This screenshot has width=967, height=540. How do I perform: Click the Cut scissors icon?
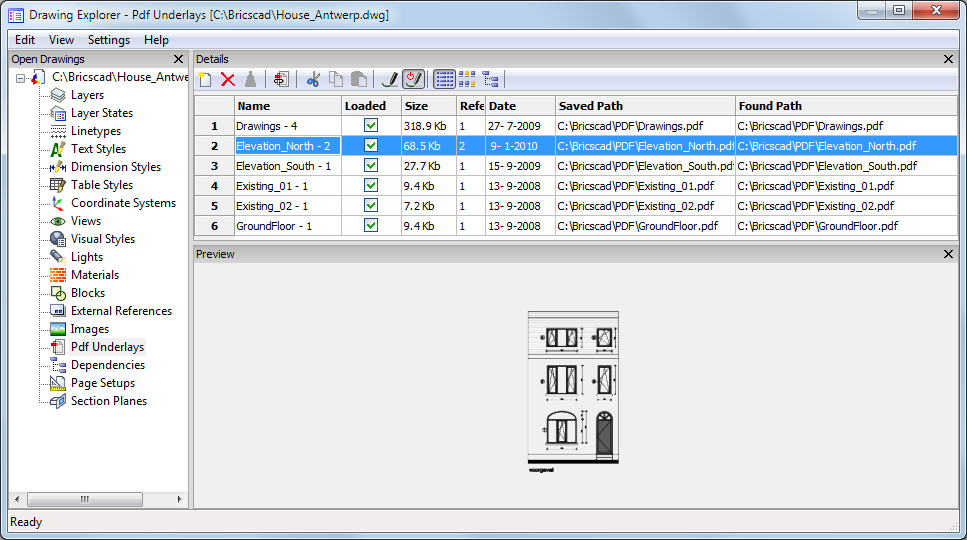click(313, 80)
